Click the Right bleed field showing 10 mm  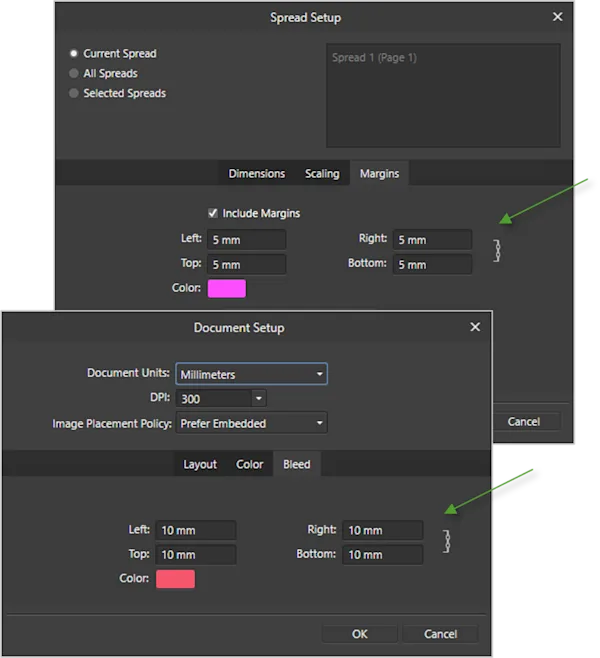383,530
